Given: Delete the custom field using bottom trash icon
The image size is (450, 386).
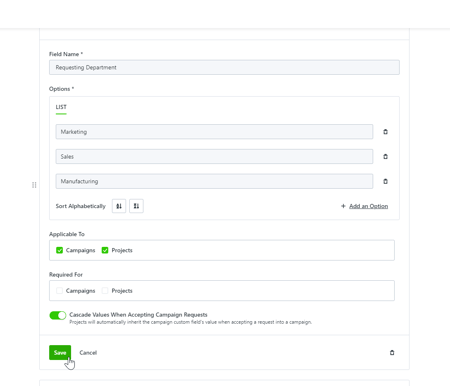Looking at the screenshot, I should (x=392, y=352).
